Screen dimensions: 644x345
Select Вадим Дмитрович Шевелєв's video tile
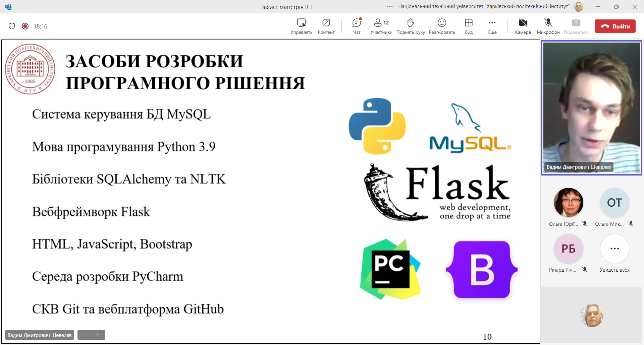592,108
